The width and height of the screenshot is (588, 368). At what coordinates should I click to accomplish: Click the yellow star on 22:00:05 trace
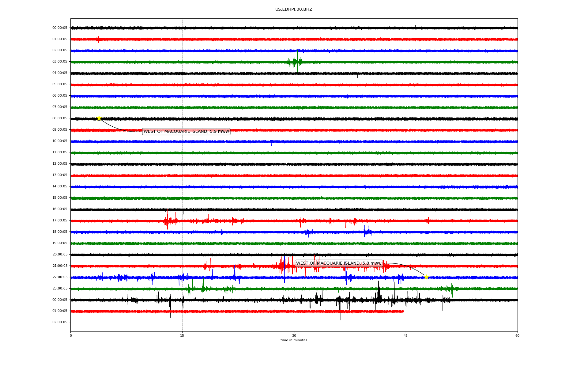tap(426, 277)
